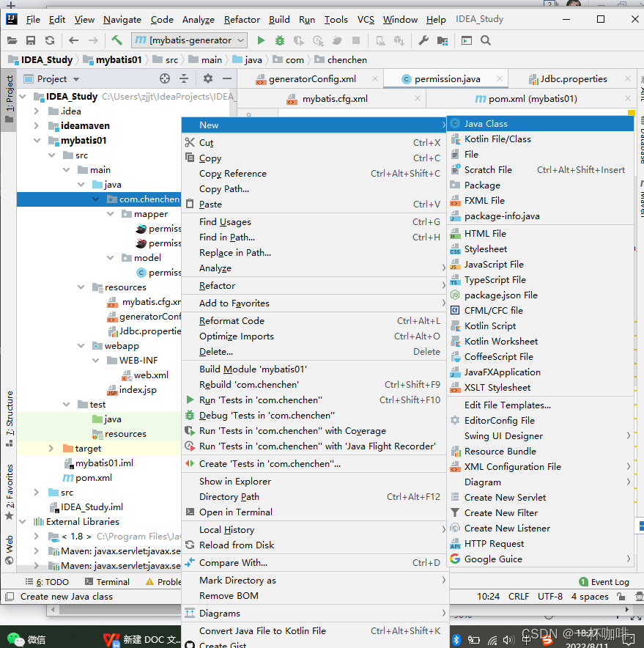Image resolution: width=644 pixels, height=648 pixels.
Task: Open the Event Log button
Action: (x=604, y=582)
